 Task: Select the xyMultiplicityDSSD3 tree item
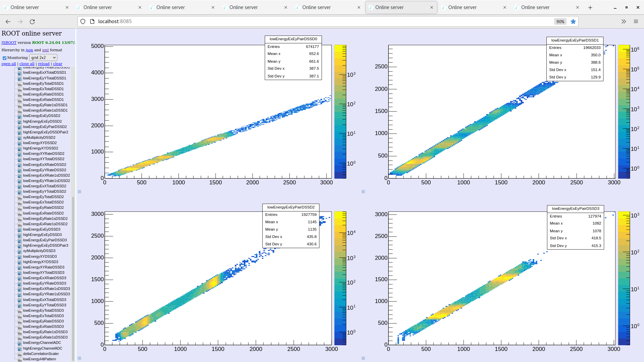pos(39,251)
